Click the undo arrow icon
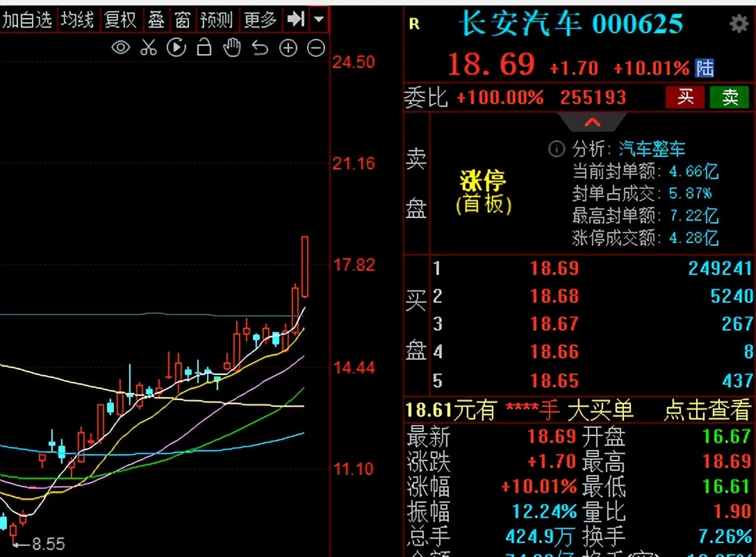The image size is (756, 557). click(259, 47)
